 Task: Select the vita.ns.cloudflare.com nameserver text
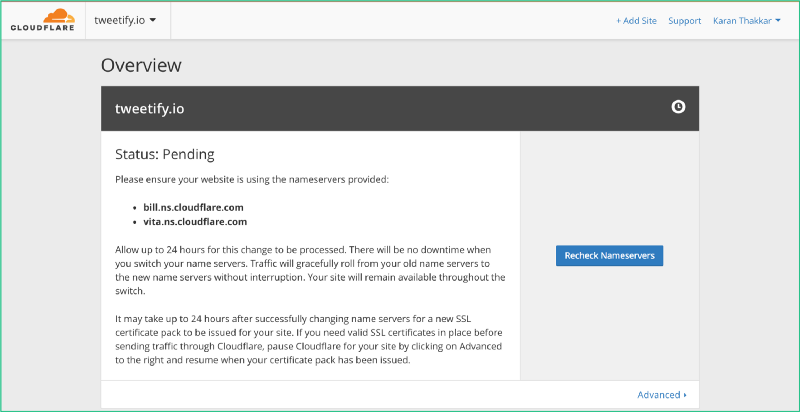(x=195, y=222)
